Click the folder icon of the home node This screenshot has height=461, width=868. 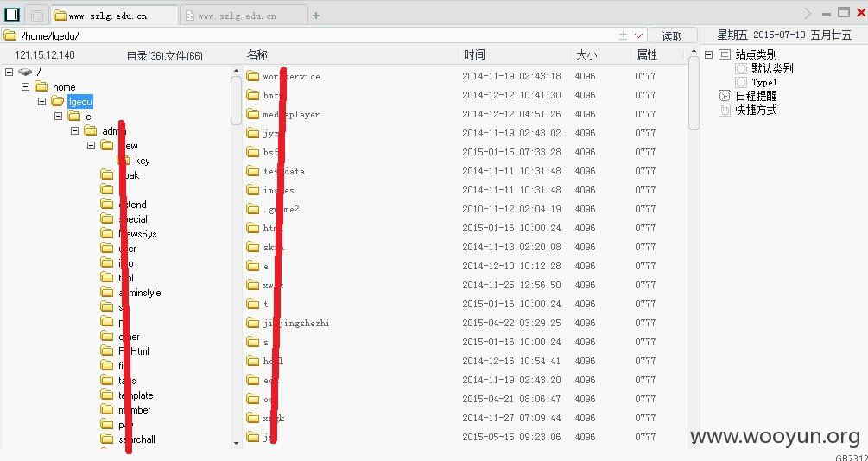pos(41,86)
